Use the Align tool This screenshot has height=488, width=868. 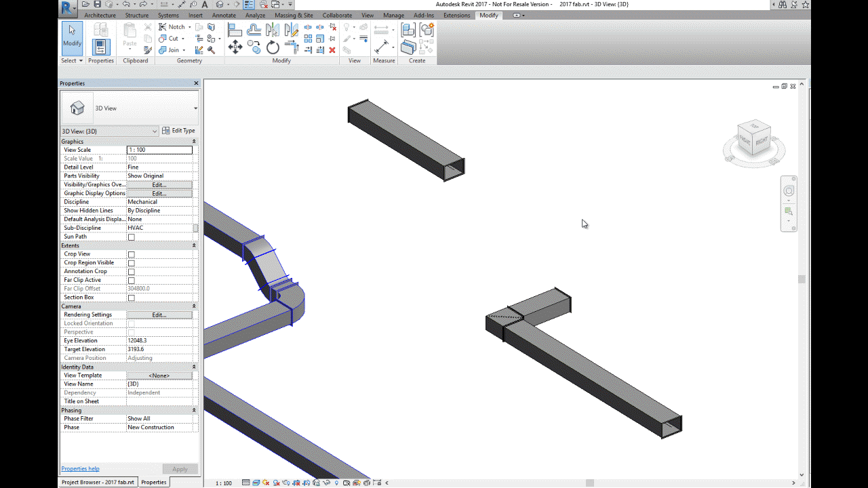tap(235, 30)
